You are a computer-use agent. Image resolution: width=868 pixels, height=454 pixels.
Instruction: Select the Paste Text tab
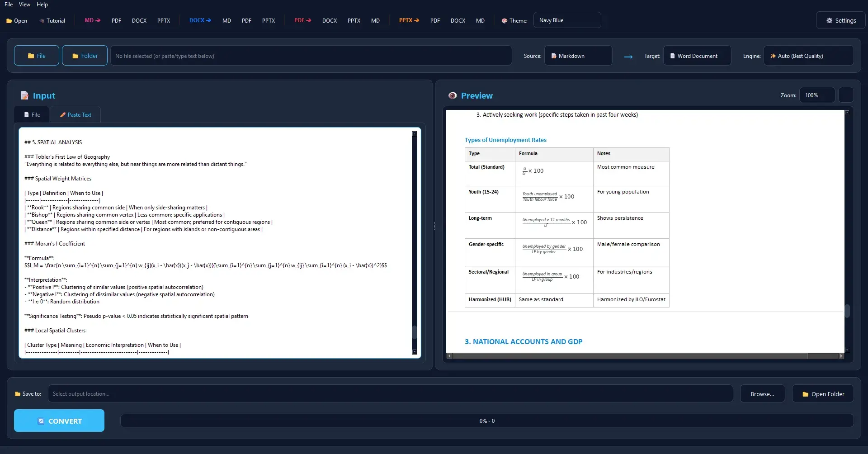coord(75,115)
